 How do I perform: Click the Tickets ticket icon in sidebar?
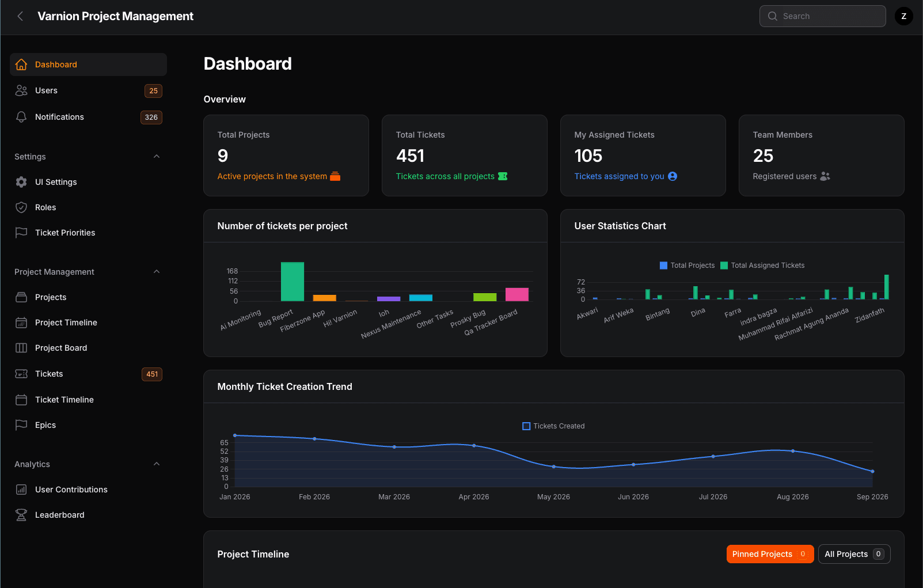pyautogui.click(x=21, y=374)
